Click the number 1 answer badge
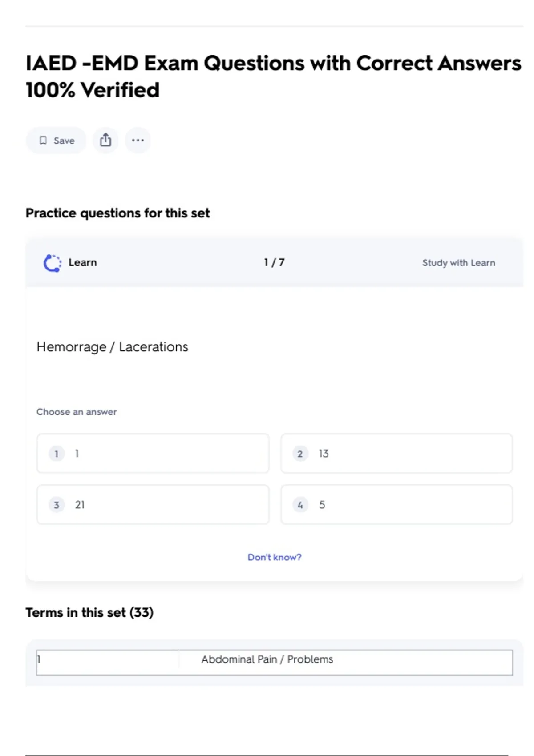The height and width of the screenshot is (756, 534). 57,454
